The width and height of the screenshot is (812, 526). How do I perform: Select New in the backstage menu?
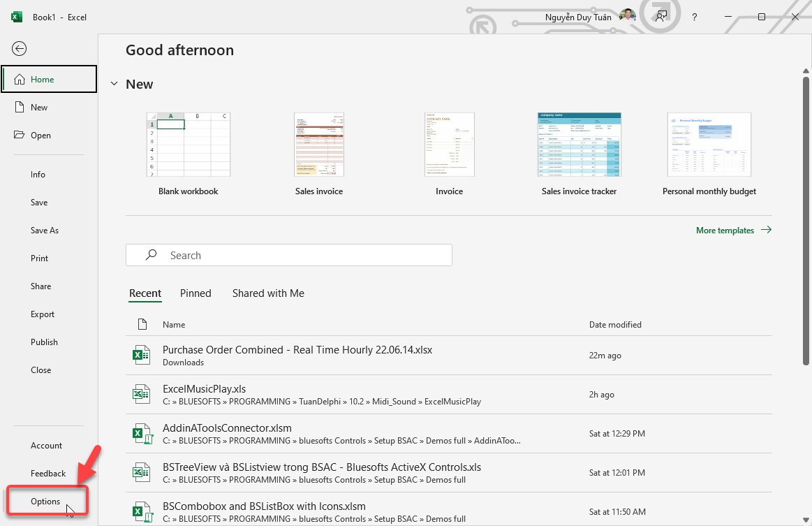click(x=49, y=108)
